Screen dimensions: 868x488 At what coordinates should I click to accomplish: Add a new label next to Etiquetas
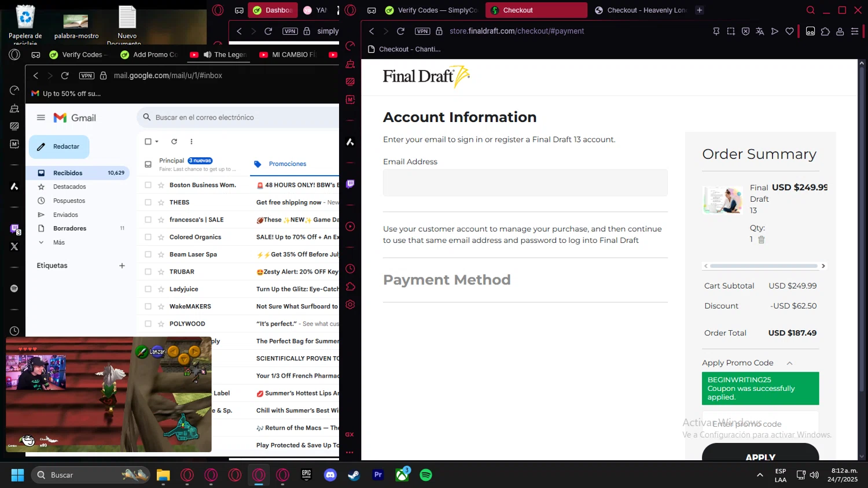pos(122,266)
